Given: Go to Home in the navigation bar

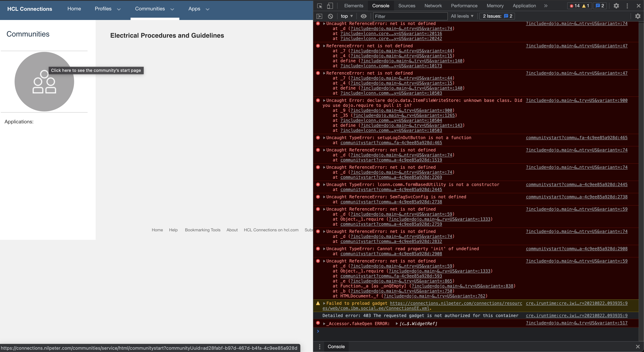Looking at the screenshot, I should click(x=74, y=9).
